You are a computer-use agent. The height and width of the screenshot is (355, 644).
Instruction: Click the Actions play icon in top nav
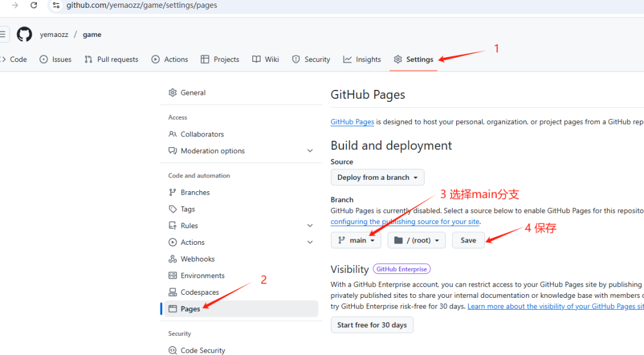pos(155,60)
